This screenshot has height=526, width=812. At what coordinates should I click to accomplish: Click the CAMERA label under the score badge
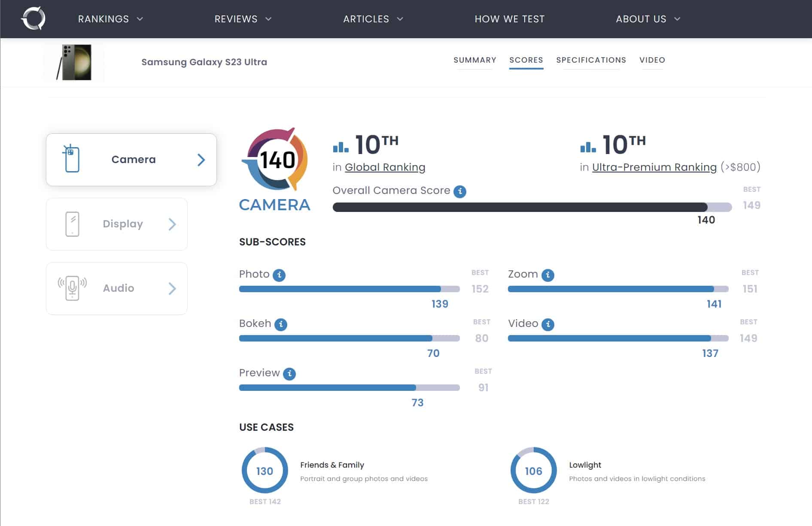coord(274,205)
